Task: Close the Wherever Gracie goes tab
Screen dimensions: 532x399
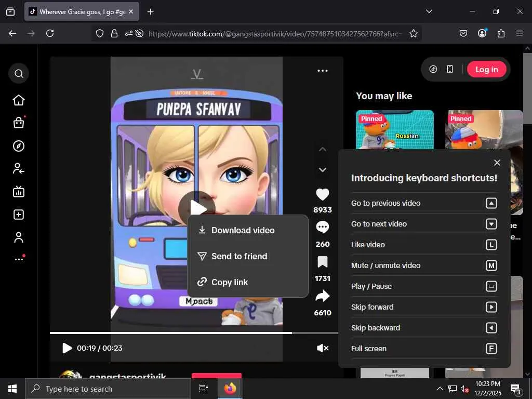Action: pyautogui.click(x=131, y=11)
